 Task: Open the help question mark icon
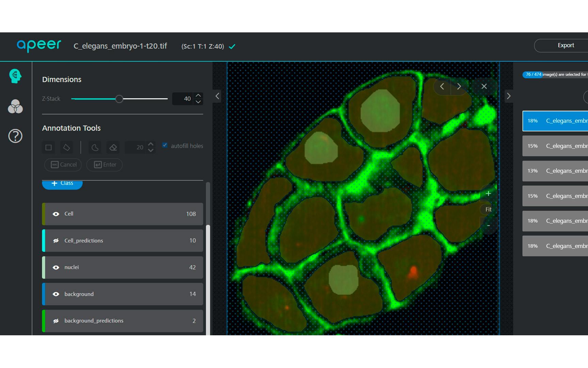click(15, 136)
